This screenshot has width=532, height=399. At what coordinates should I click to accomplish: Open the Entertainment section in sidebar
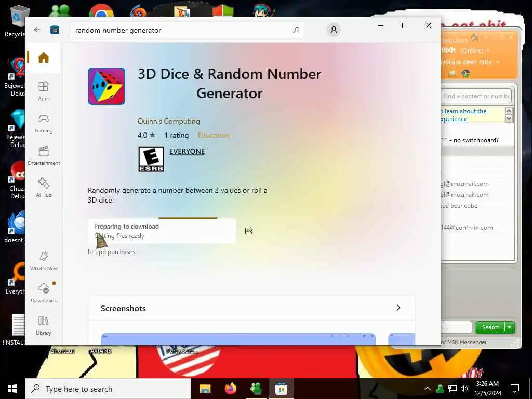point(44,156)
